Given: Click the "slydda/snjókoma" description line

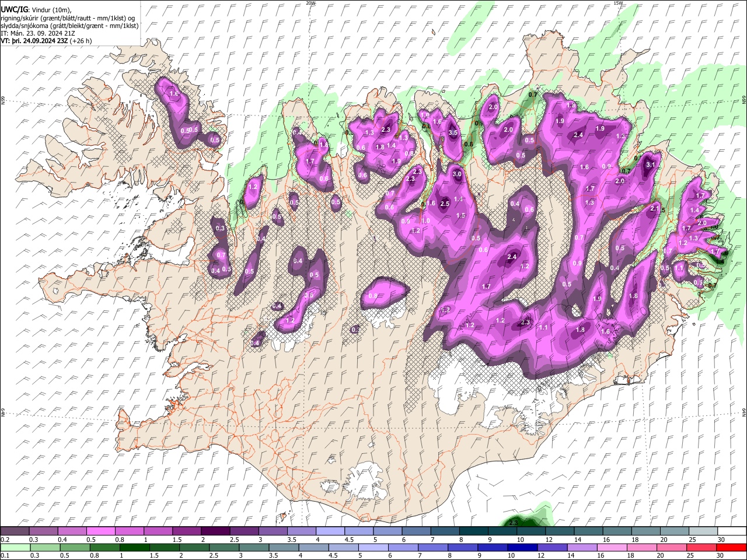Looking at the screenshot, I should pyautogui.click(x=70, y=26).
